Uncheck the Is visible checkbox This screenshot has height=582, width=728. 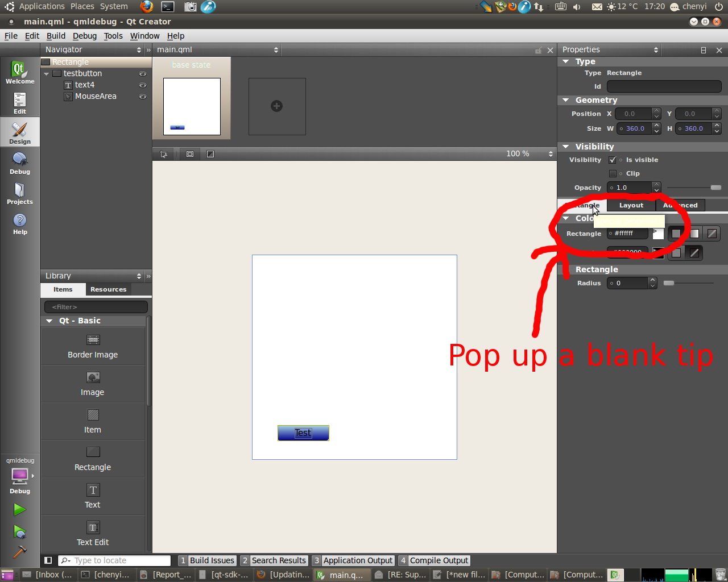coord(613,160)
